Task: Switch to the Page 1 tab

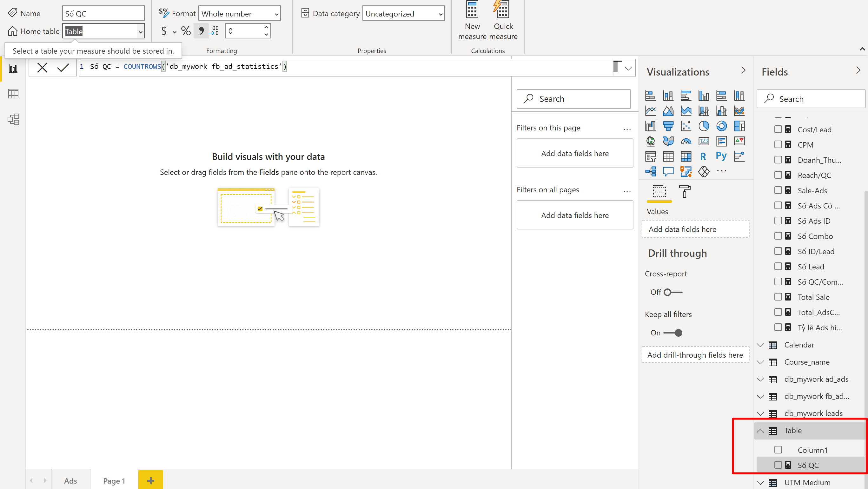Action: pos(114,480)
